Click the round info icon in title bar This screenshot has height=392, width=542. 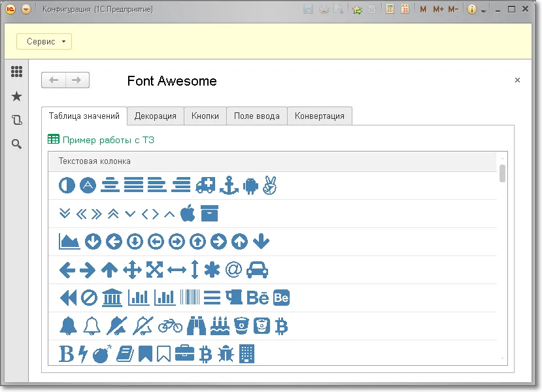click(471, 9)
